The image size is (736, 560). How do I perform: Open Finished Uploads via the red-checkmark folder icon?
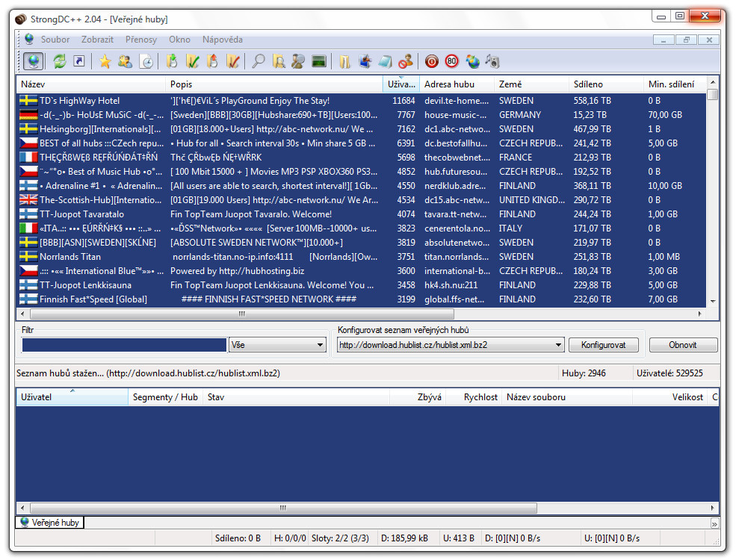tap(233, 61)
